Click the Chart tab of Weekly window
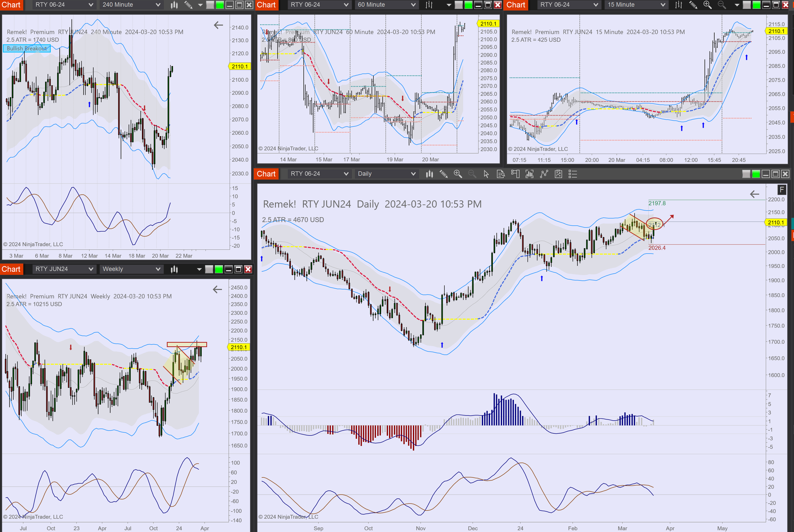794x532 pixels. pos(11,269)
